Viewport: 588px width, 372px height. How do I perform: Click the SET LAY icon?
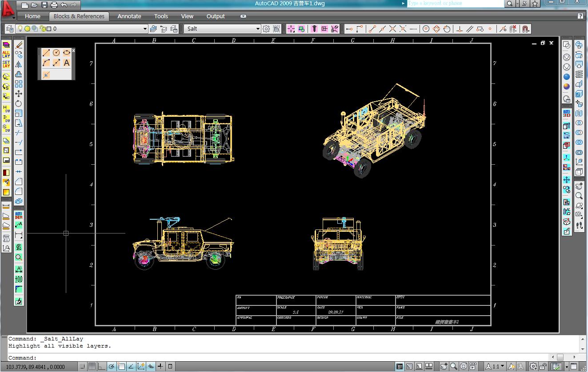coord(6,64)
